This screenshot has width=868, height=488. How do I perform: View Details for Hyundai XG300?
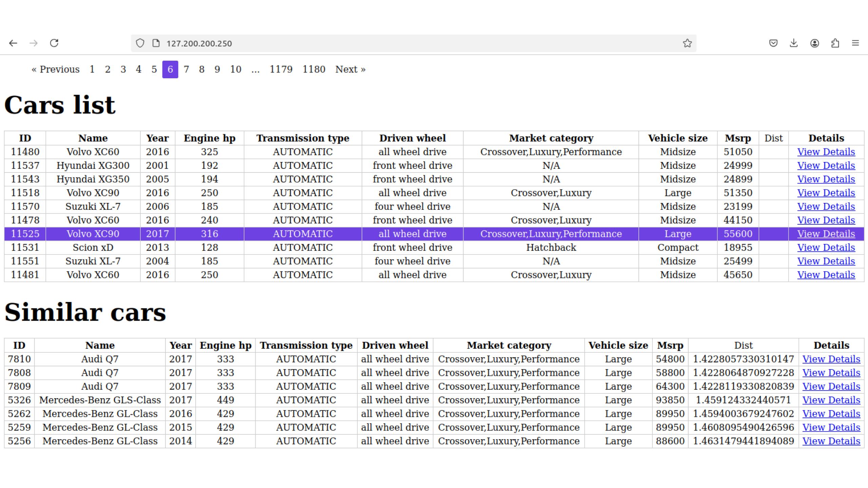(x=826, y=166)
